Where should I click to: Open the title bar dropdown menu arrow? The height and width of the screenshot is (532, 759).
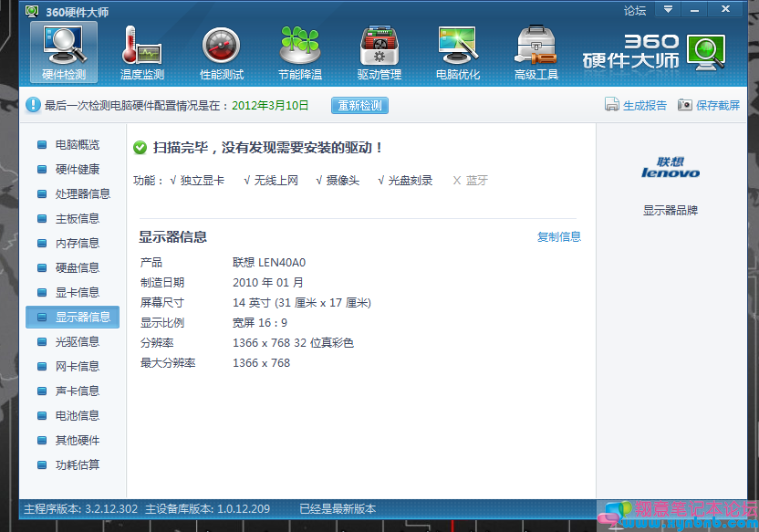668,9
